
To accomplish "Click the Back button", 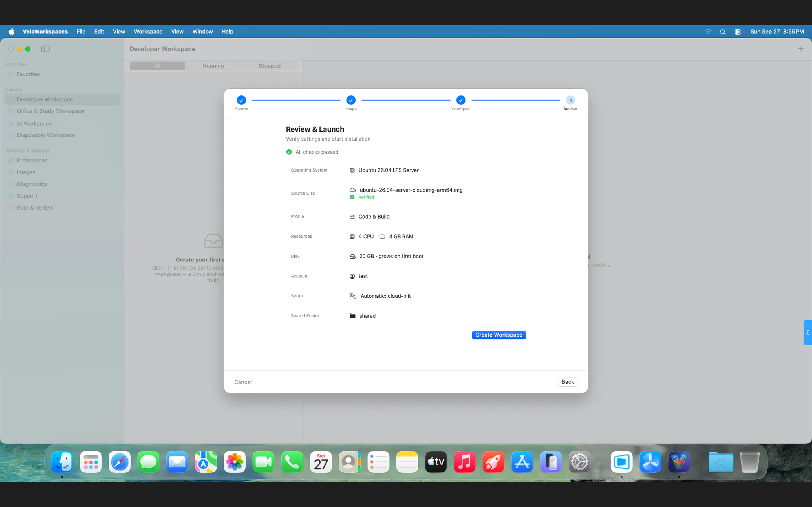I will coord(568,382).
